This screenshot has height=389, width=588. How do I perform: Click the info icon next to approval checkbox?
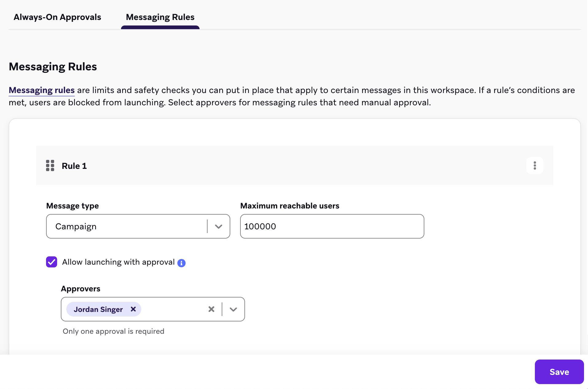tap(181, 263)
